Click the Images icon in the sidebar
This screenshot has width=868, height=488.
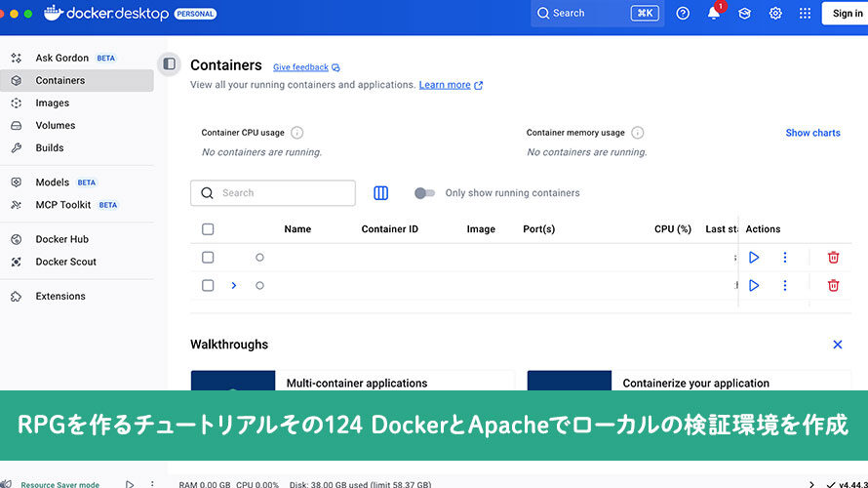16,103
